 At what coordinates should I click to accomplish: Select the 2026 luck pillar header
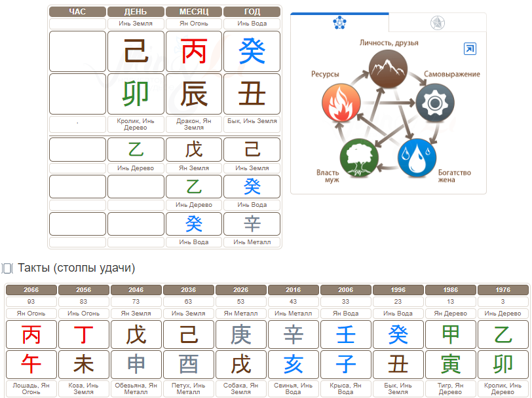(x=240, y=290)
